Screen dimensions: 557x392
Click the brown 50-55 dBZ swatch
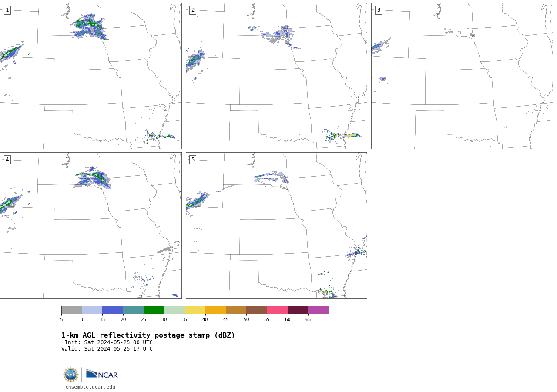(256, 310)
